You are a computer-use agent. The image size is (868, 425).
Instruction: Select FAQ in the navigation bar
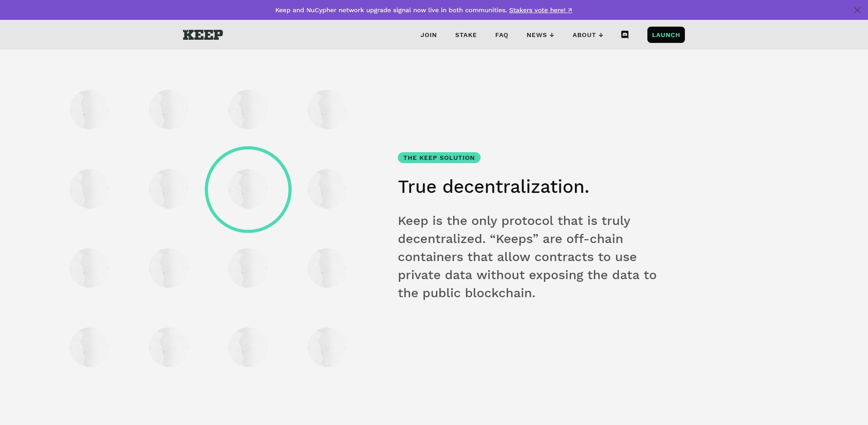point(501,35)
